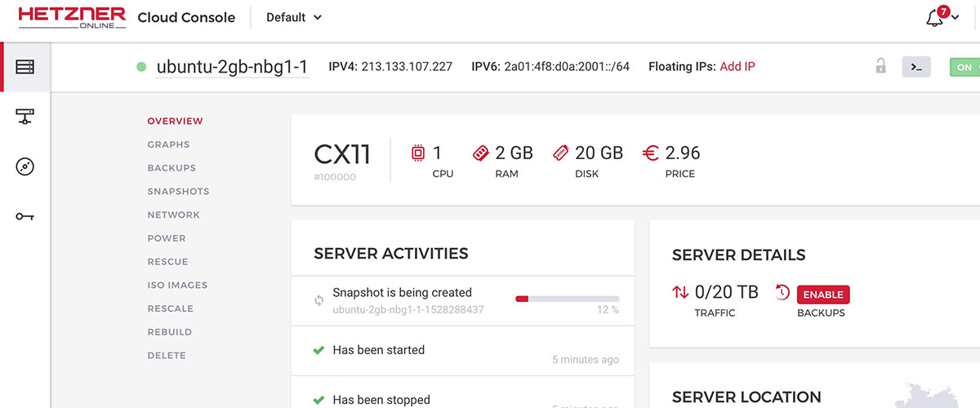Open the server console terminal button
The height and width of the screenshot is (408, 980).
click(x=917, y=67)
